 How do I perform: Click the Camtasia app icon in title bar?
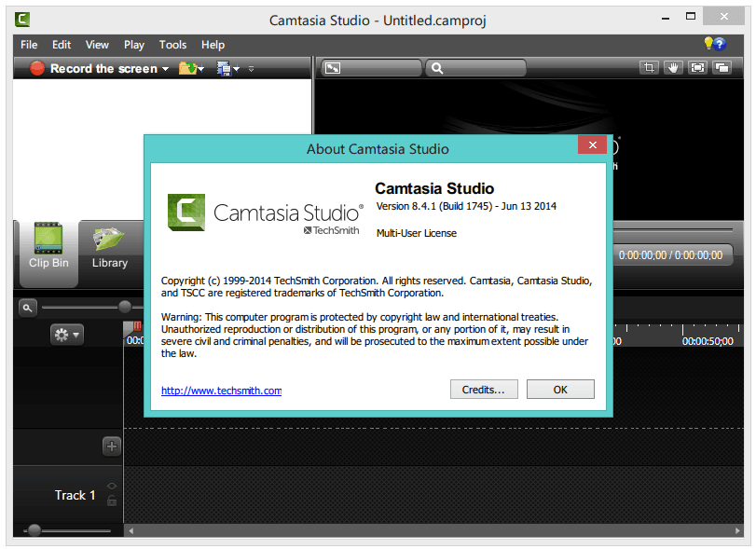22,20
